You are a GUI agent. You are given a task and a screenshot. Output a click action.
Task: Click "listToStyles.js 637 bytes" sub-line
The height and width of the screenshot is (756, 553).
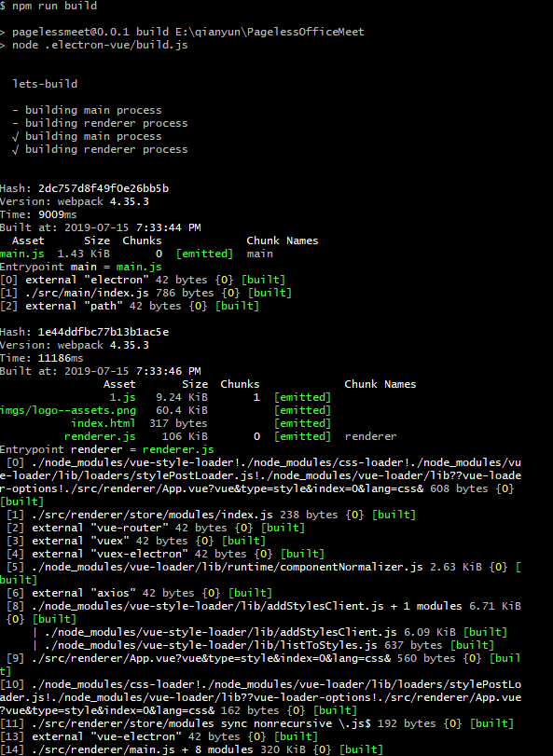(x=263, y=645)
